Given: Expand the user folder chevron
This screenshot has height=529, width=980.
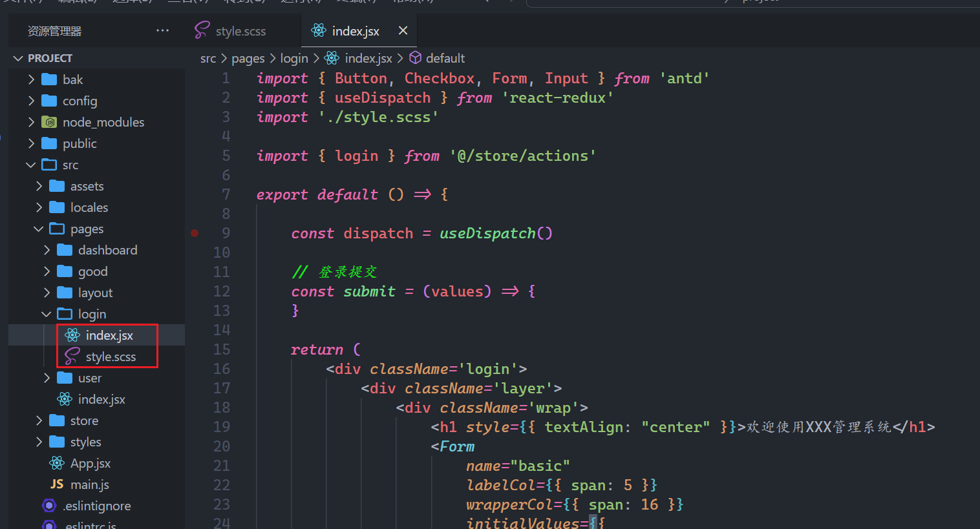Looking at the screenshot, I should 47,378.
